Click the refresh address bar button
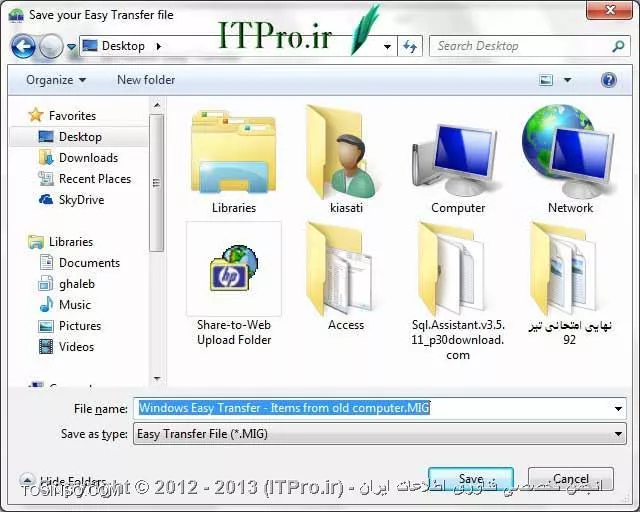The width and height of the screenshot is (640, 512). point(410,47)
